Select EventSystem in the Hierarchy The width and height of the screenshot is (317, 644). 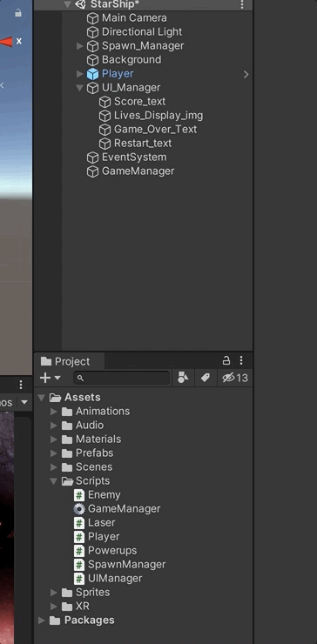click(x=134, y=158)
